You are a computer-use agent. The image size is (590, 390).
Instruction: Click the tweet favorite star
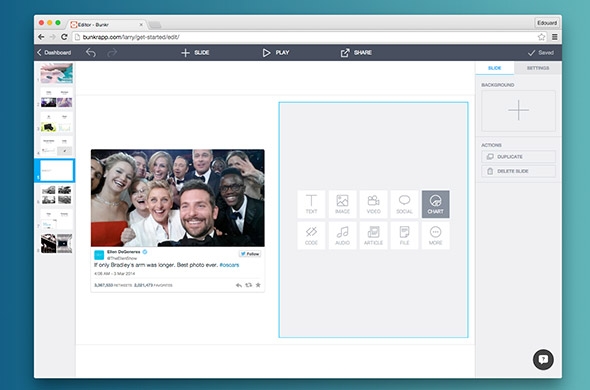258,285
